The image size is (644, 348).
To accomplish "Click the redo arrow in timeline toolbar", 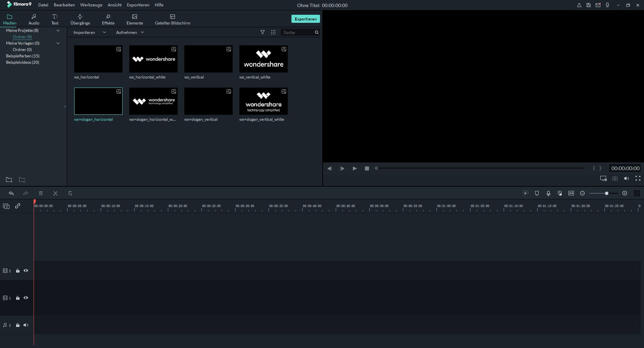I will [26, 193].
